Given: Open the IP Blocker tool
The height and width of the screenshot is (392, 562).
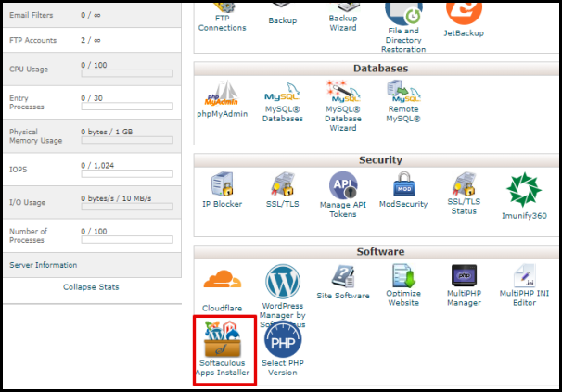Looking at the screenshot, I should (x=223, y=190).
